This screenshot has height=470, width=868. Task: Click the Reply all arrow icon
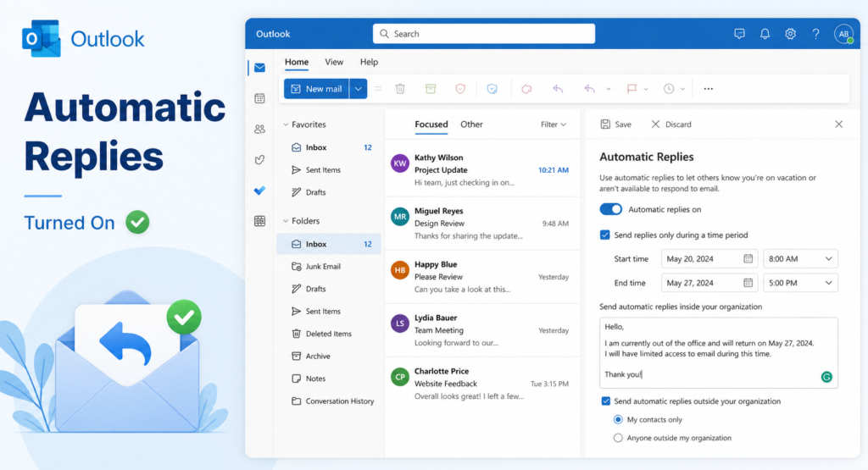[x=590, y=88]
